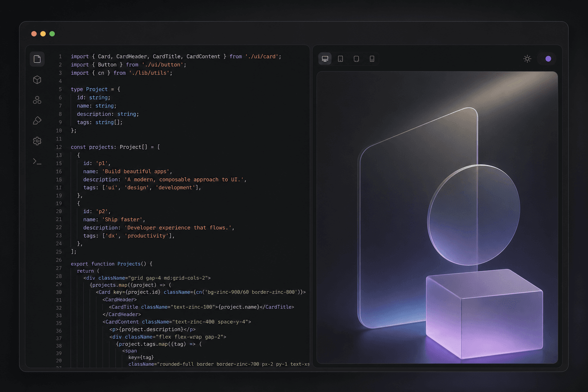Switch preview to the desktop viewport
The image size is (588, 392).
pyautogui.click(x=325, y=59)
